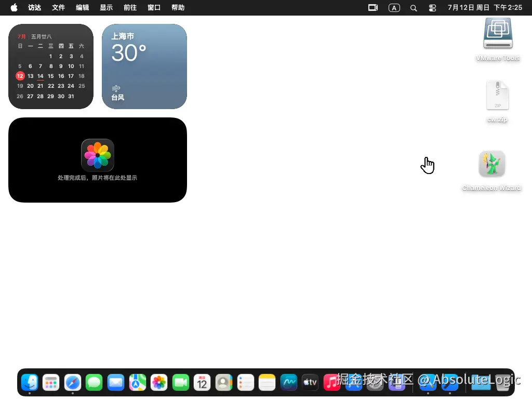Open the 编辑 menu
This screenshot has height=399, width=532.
point(83,7)
